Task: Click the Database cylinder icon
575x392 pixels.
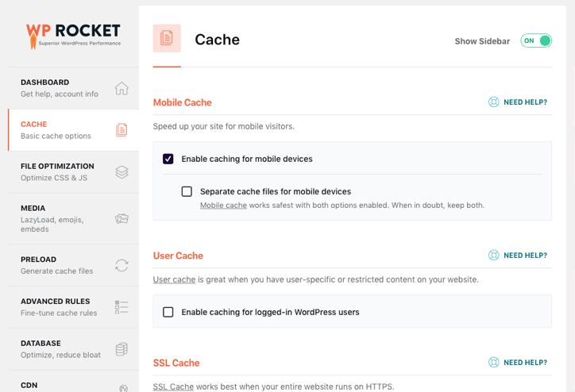Action: point(122,349)
